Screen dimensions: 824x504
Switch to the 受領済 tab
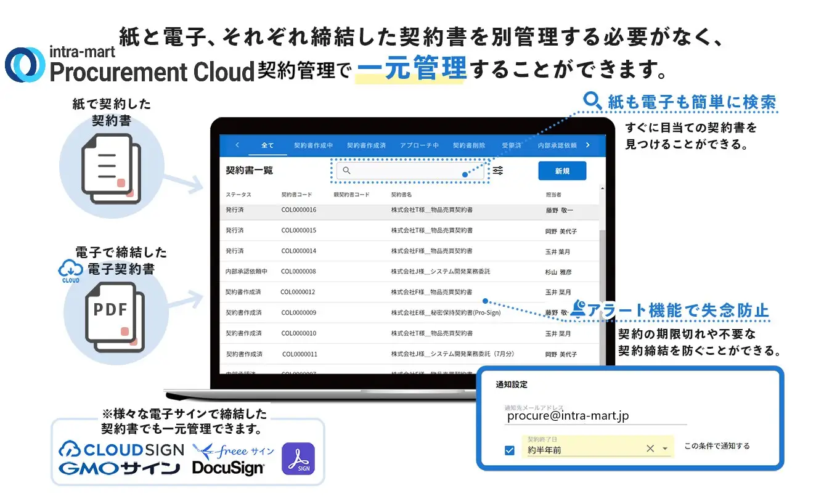coord(512,145)
